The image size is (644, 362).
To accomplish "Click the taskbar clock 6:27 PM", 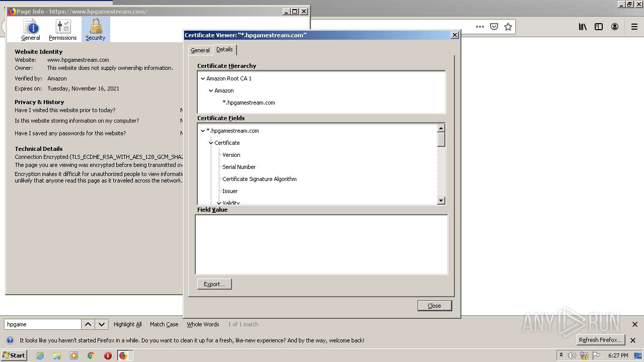I will tap(618, 355).
